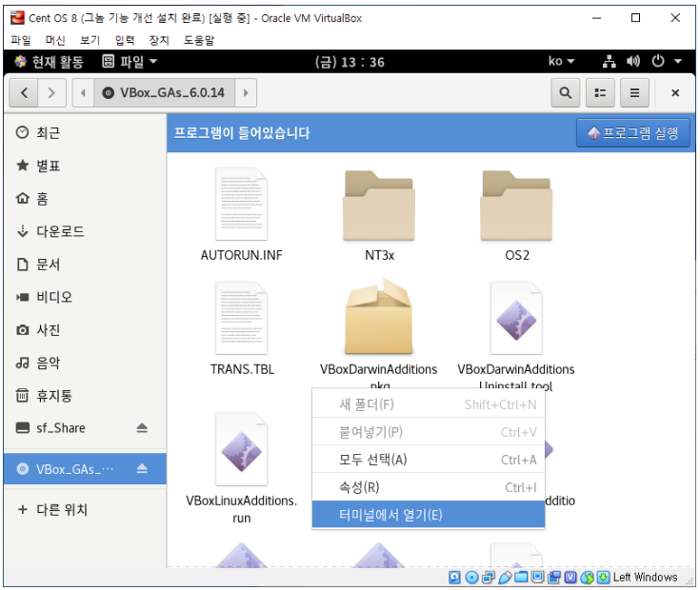Click the clock (금) 13:36 in the top bar

click(x=350, y=62)
